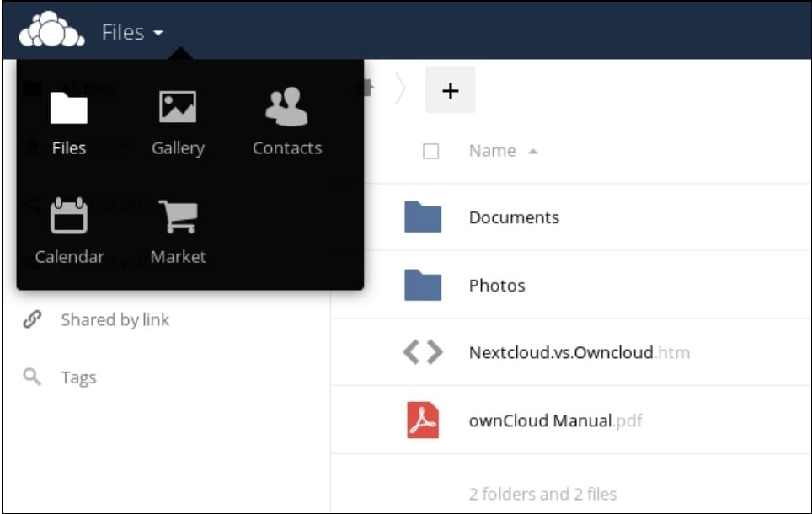Select the Files folder icon in apps menu

pyautogui.click(x=69, y=107)
